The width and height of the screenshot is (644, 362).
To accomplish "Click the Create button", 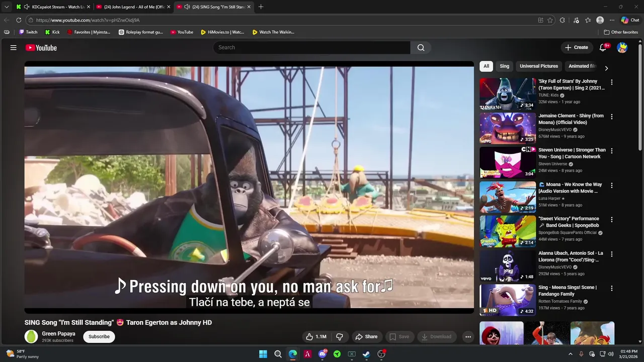I will point(576,48).
